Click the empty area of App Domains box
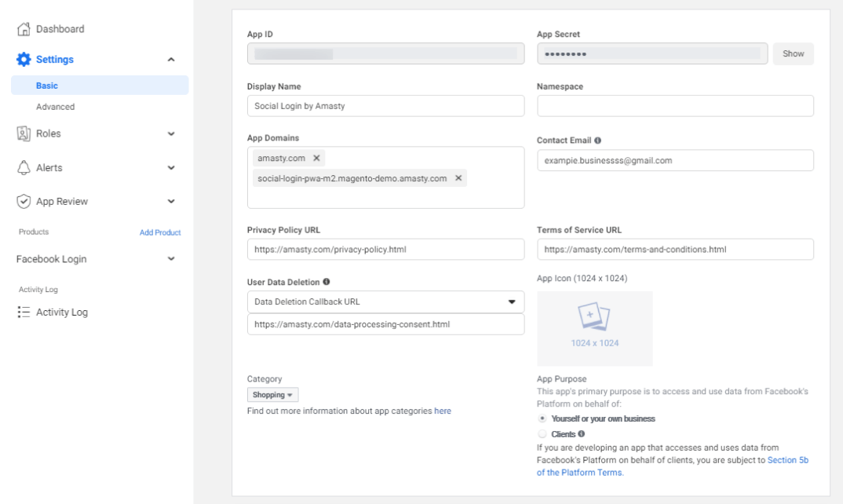This screenshot has width=843, height=504. pos(385,197)
